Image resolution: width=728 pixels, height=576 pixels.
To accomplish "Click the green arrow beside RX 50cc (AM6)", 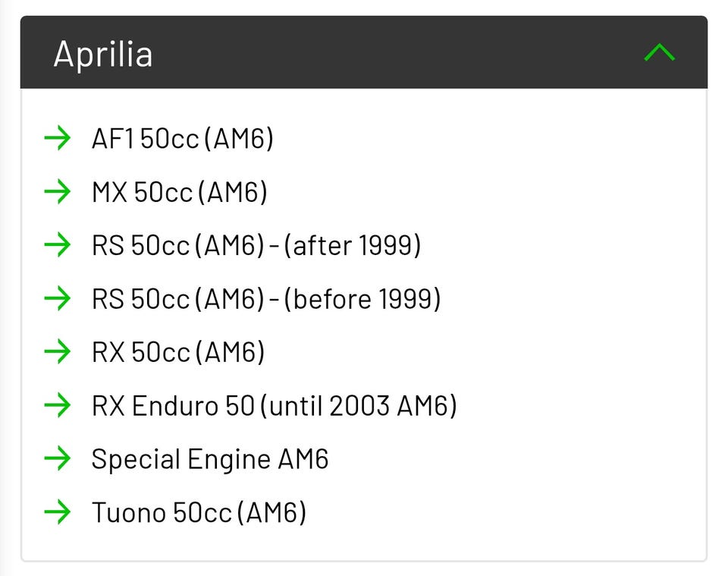I will coord(58,352).
